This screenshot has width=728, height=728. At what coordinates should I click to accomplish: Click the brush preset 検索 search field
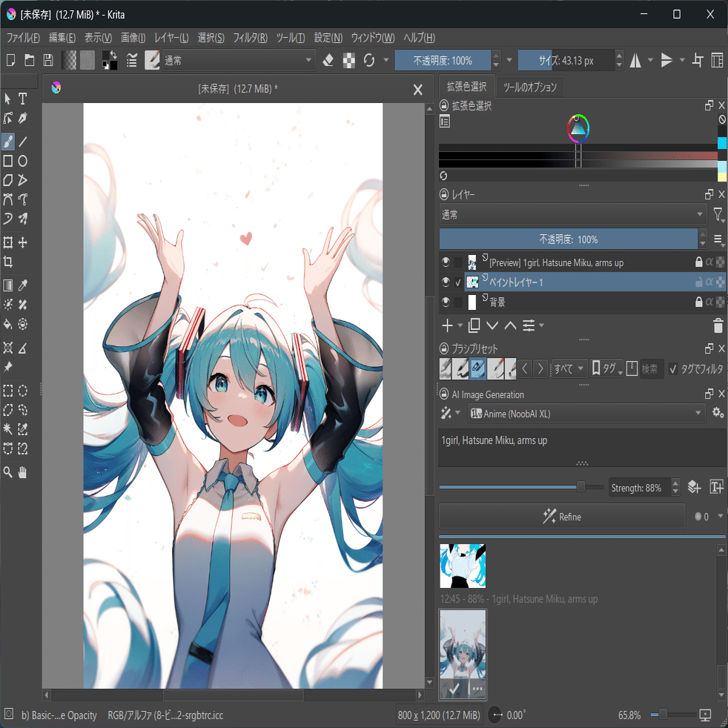click(x=651, y=369)
